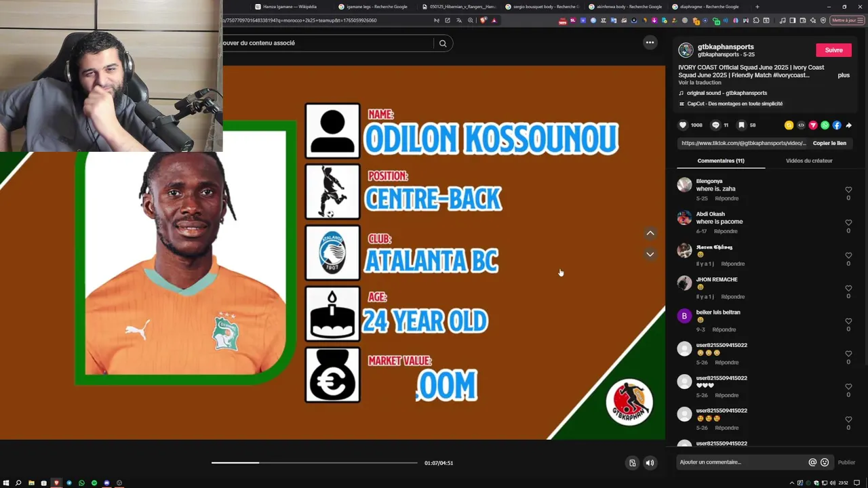Seek on the video progress bar
Screen dimensions: 868x488
[x=314, y=463]
